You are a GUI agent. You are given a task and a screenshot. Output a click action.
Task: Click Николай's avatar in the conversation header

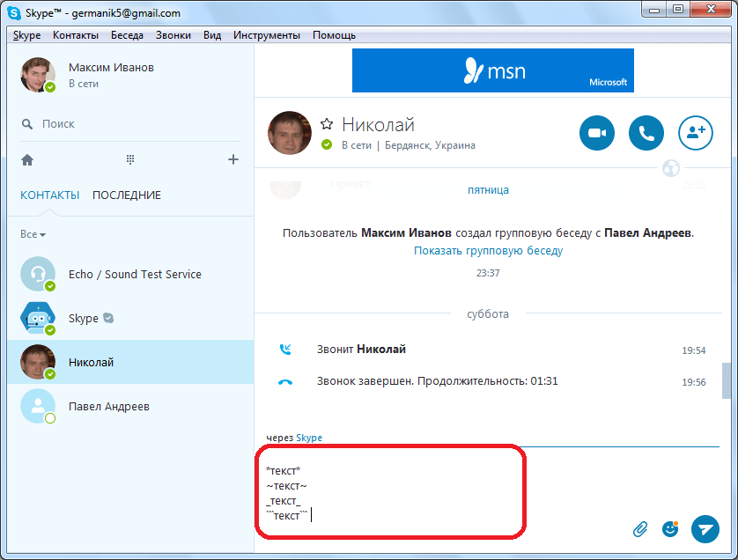(x=290, y=133)
